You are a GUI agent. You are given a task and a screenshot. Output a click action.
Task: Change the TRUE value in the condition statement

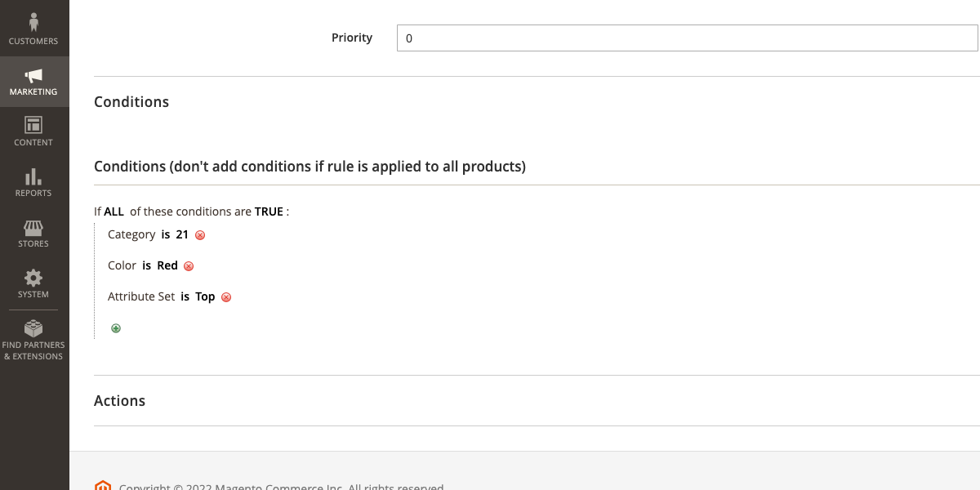[269, 211]
